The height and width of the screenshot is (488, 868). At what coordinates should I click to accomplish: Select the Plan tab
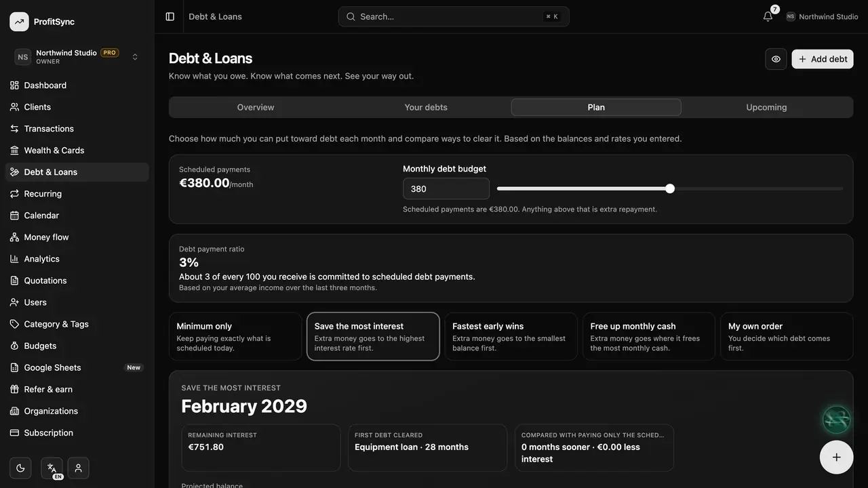point(596,107)
